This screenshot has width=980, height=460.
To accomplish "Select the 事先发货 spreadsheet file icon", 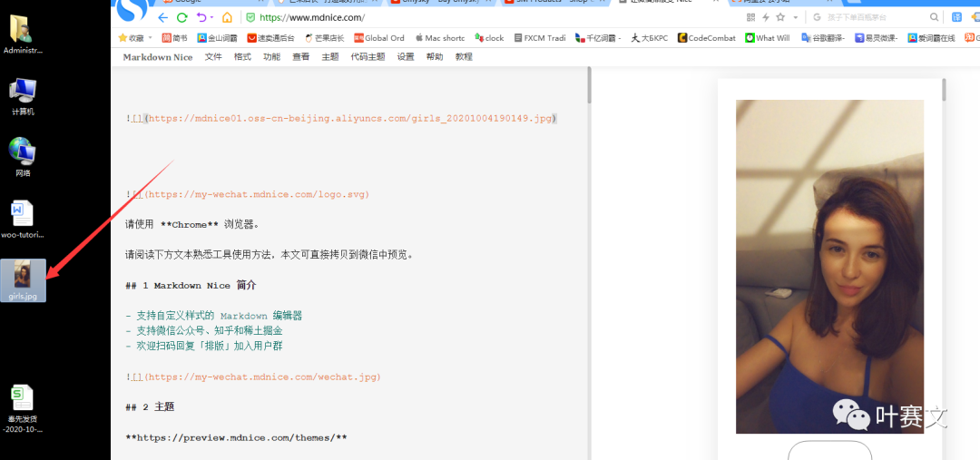I will click(23, 409).
